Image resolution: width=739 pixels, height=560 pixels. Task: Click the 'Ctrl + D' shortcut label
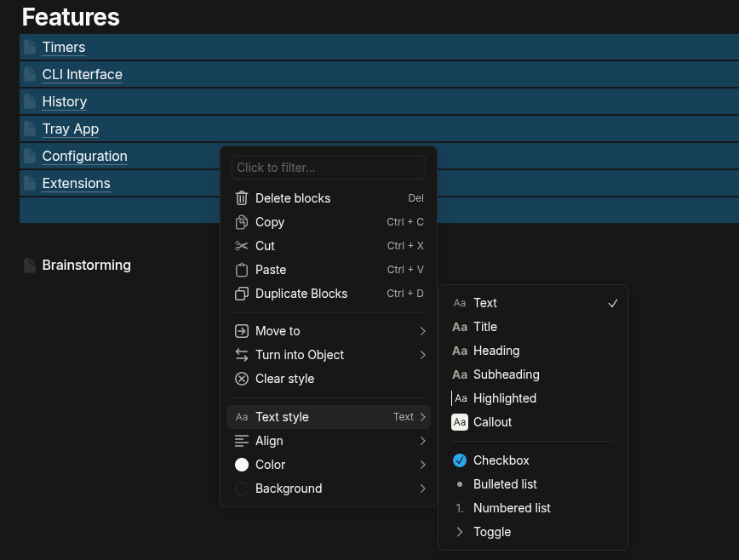(405, 294)
